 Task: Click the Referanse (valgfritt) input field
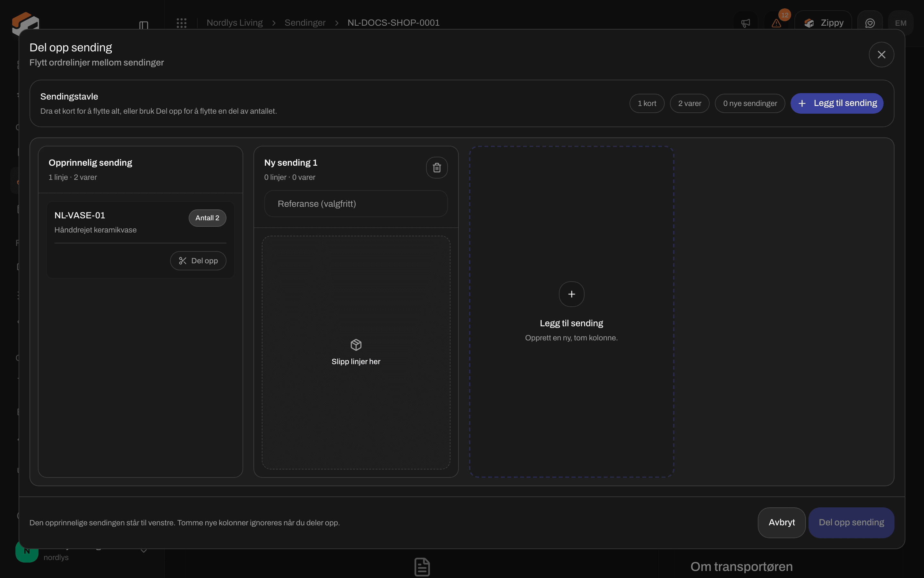coord(356,204)
